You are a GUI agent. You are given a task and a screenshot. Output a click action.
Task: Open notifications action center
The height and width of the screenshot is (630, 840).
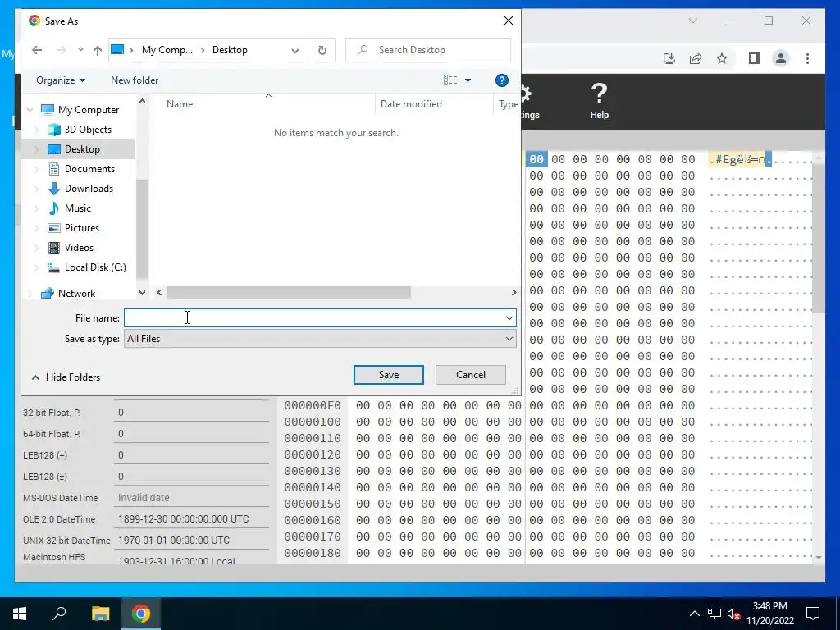tap(813, 614)
